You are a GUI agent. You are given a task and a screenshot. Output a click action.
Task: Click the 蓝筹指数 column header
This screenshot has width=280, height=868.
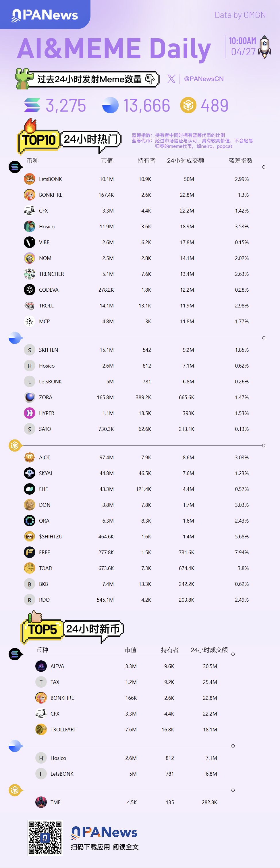pyautogui.click(x=241, y=161)
